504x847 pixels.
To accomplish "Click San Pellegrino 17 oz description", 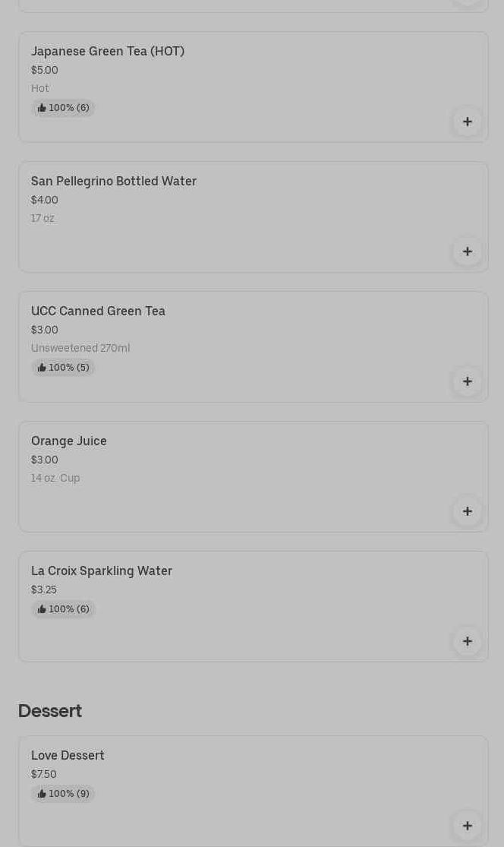I will pos(43,218).
